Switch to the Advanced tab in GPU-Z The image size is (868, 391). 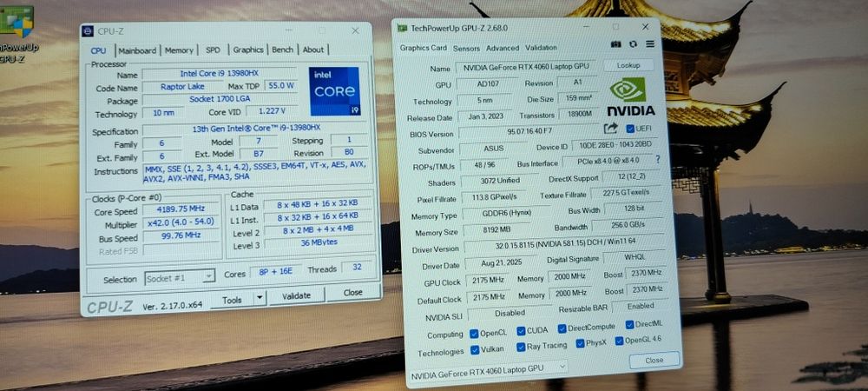503,48
